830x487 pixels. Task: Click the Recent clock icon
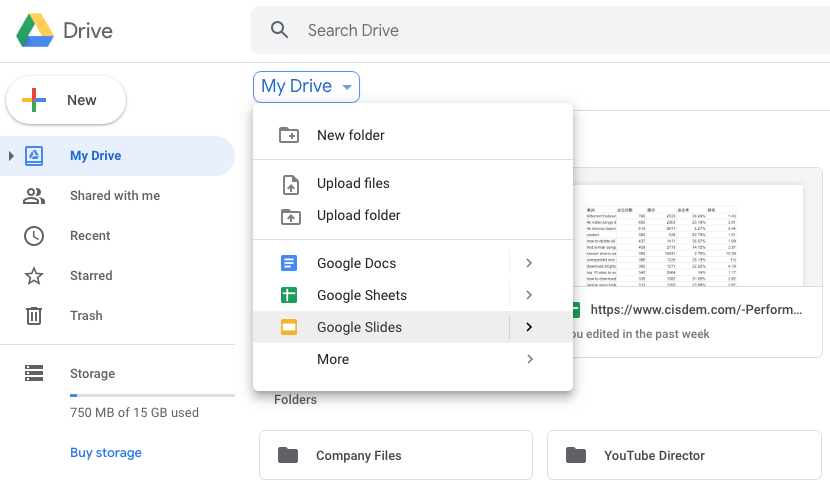(x=34, y=236)
